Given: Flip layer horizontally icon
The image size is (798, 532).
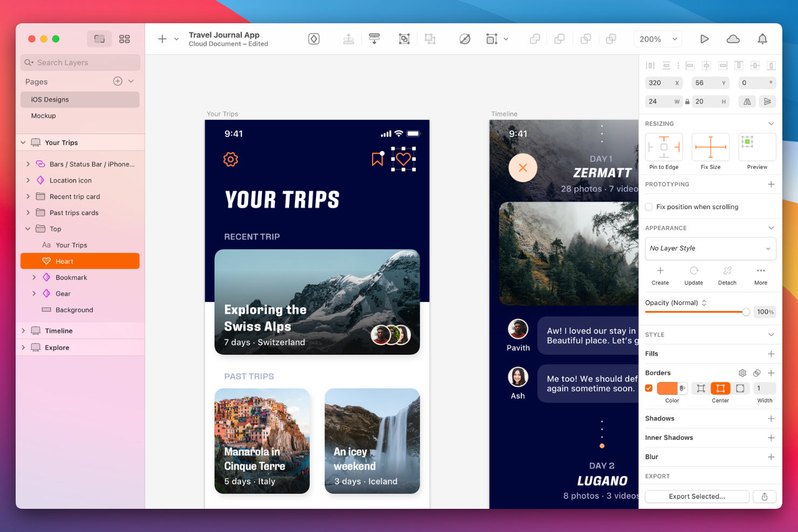Looking at the screenshot, I should coord(747,101).
